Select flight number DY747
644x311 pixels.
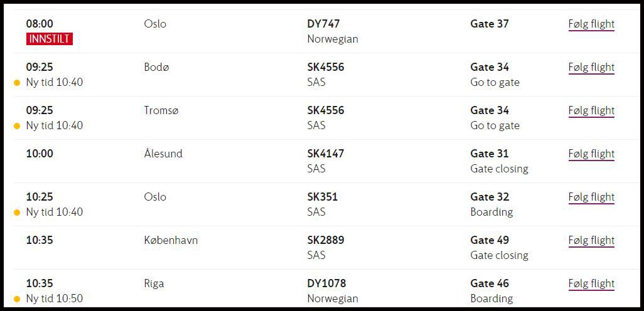(x=323, y=24)
